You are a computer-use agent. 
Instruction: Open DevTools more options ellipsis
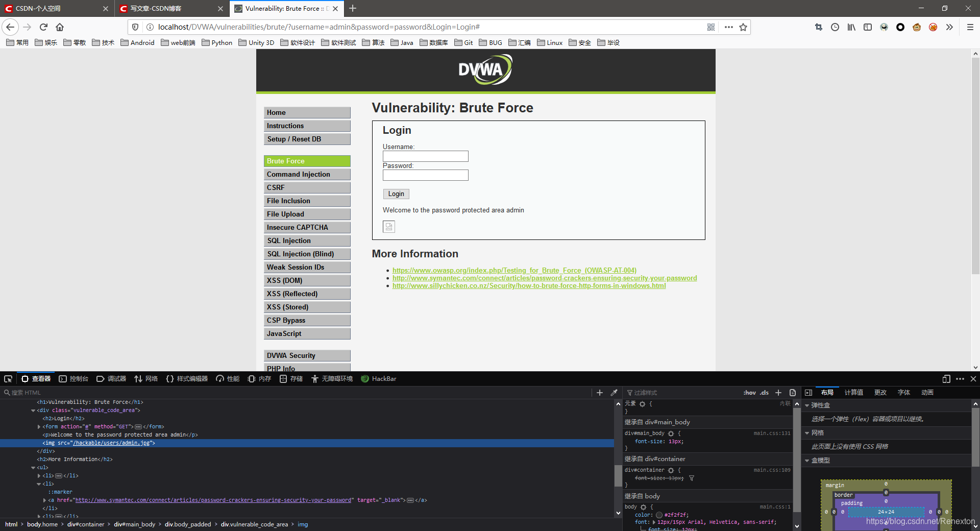coord(960,379)
